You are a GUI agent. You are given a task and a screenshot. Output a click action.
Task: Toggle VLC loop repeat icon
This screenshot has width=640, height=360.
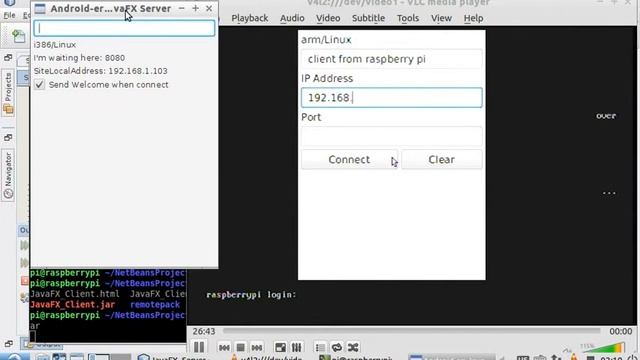coord(337,347)
